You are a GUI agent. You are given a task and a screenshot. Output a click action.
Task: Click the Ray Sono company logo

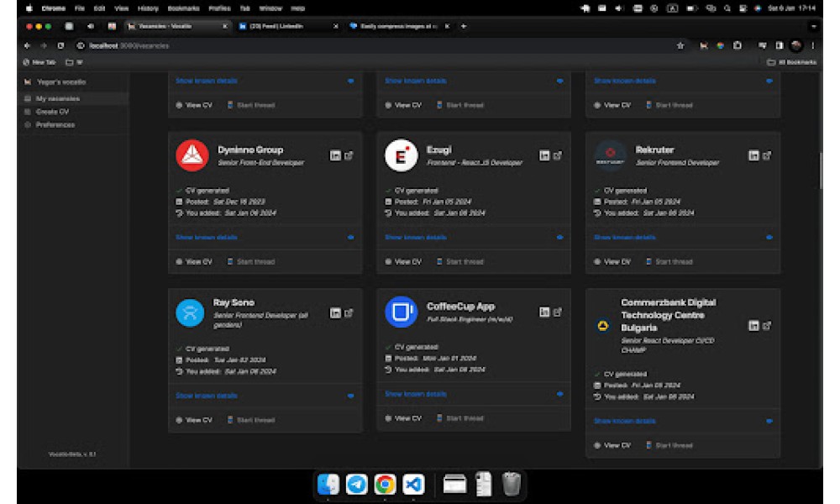[190, 312]
